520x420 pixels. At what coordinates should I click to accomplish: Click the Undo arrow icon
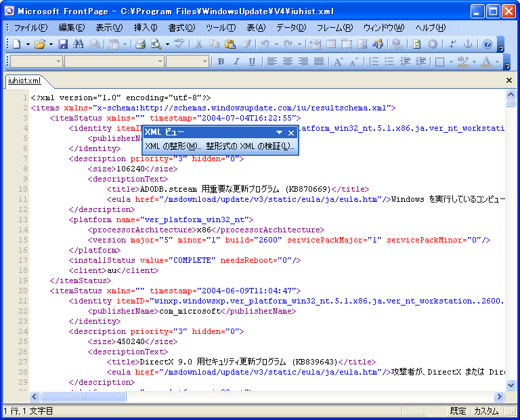click(x=265, y=44)
